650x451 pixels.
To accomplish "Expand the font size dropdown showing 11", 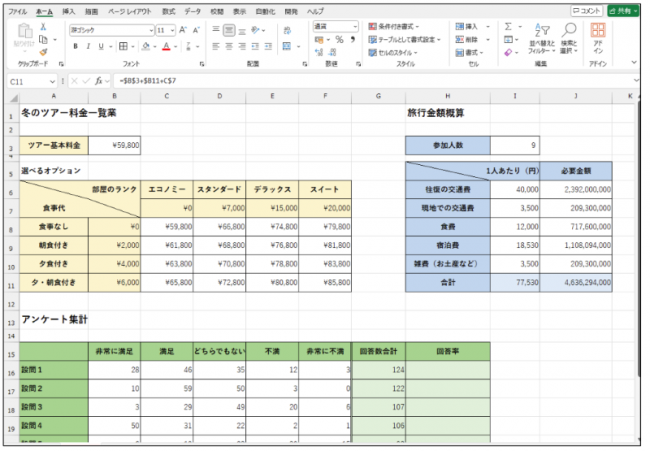I will click(x=171, y=30).
